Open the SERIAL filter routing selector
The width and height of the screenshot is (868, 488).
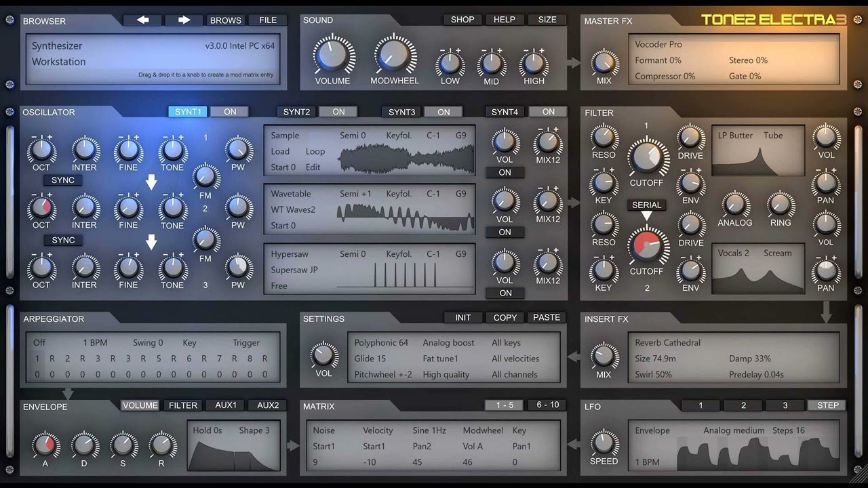pyautogui.click(x=646, y=205)
